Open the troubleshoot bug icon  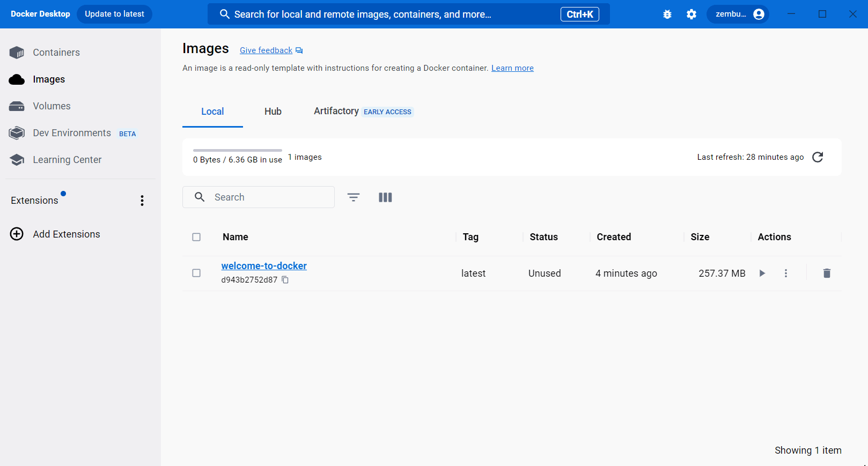pos(667,14)
